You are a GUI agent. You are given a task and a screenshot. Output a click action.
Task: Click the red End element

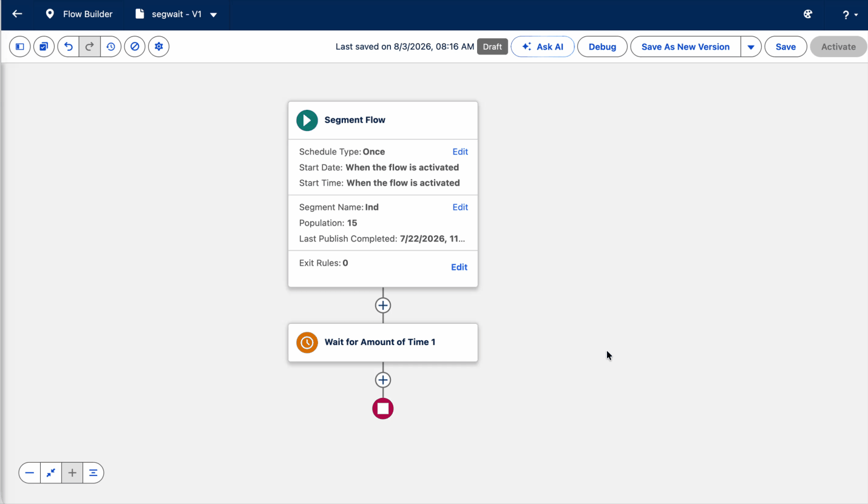[x=383, y=409]
